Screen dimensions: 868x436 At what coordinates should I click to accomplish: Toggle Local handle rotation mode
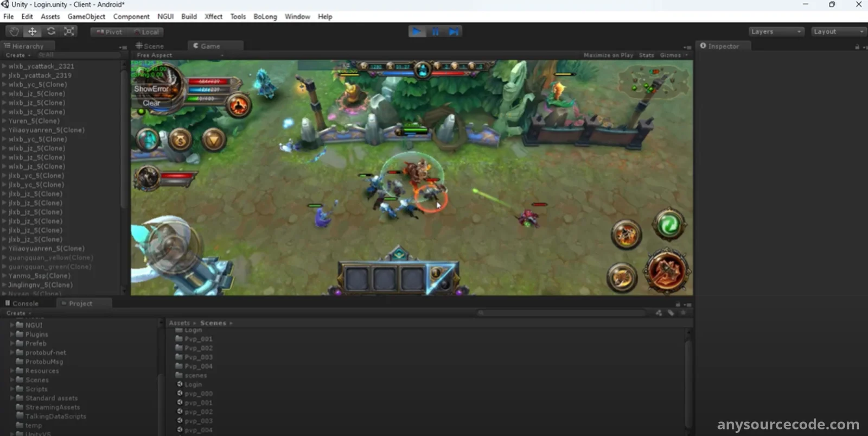(x=146, y=32)
